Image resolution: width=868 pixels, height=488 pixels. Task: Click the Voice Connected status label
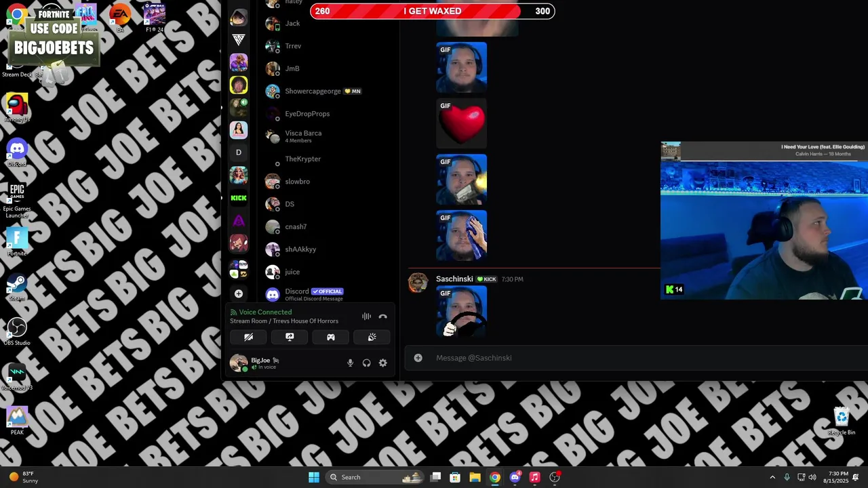coord(265,312)
